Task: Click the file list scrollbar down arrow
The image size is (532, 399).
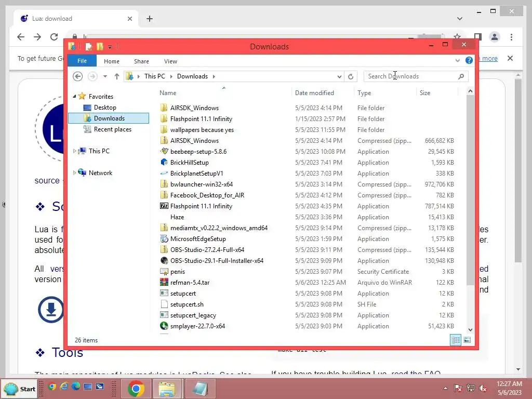Action: point(470,329)
